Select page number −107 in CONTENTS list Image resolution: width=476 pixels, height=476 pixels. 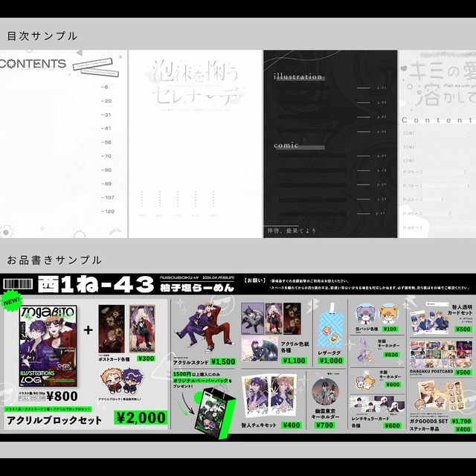click(108, 198)
